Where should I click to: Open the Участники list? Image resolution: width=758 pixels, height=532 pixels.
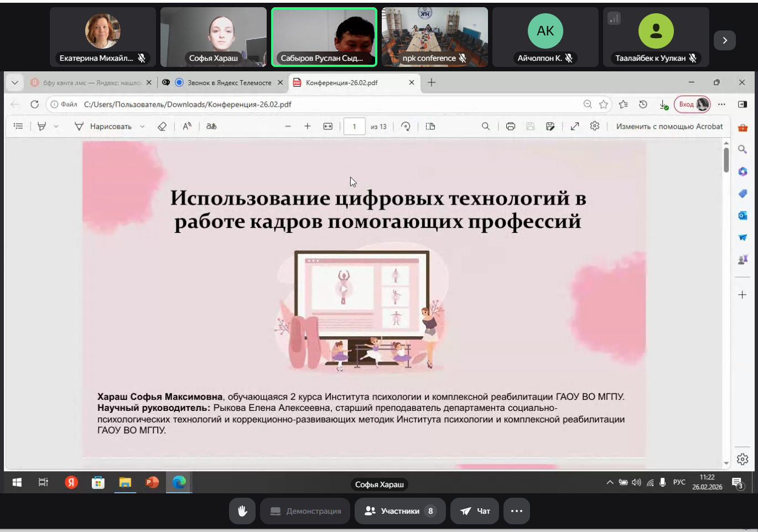click(x=400, y=511)
